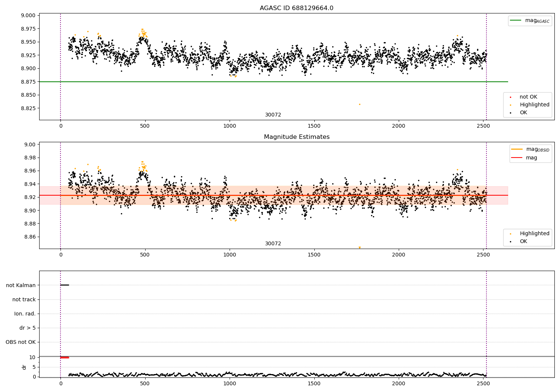Select the 'not OK' legend entry in top plot

(x=528, y=97)
